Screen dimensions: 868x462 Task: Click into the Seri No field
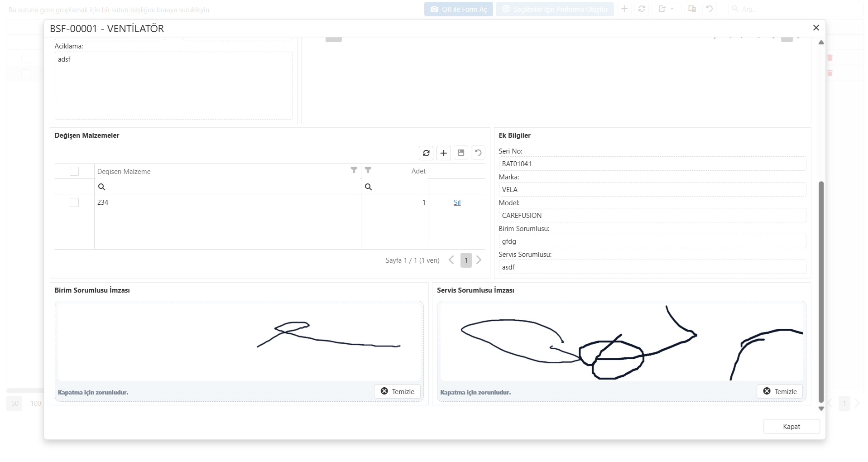pyautogui.click(x=652, y=164)
